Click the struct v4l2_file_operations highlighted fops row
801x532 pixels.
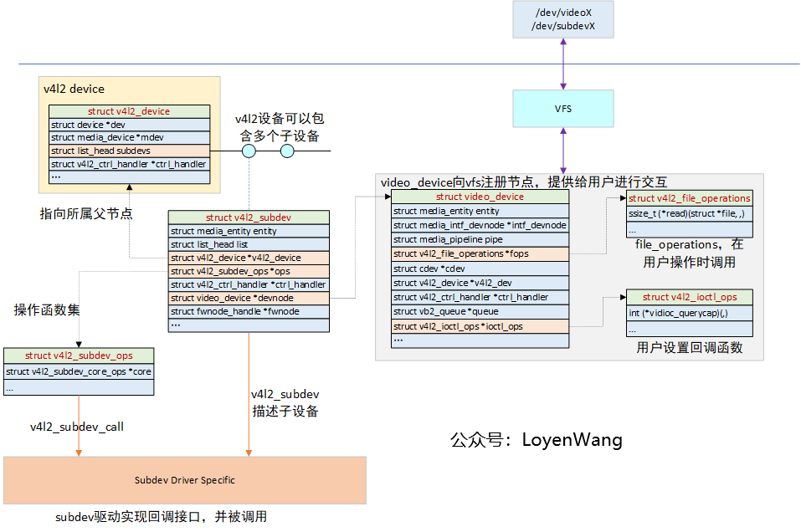(x=480, y=253)
